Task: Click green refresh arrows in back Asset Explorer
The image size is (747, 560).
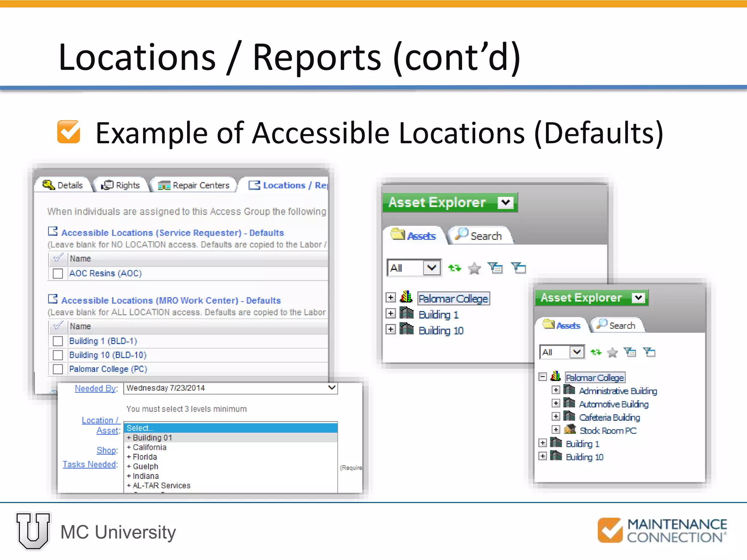Action: [455, 268]
